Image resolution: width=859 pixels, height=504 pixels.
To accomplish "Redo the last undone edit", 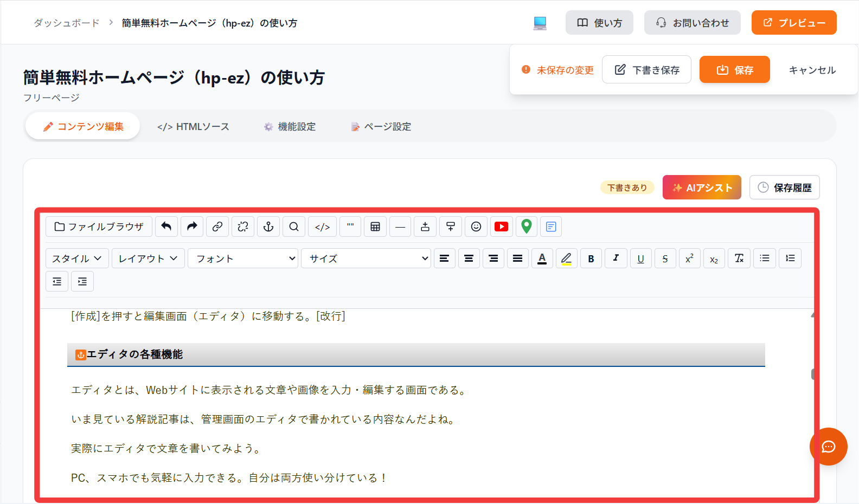I will coord(192,227).
